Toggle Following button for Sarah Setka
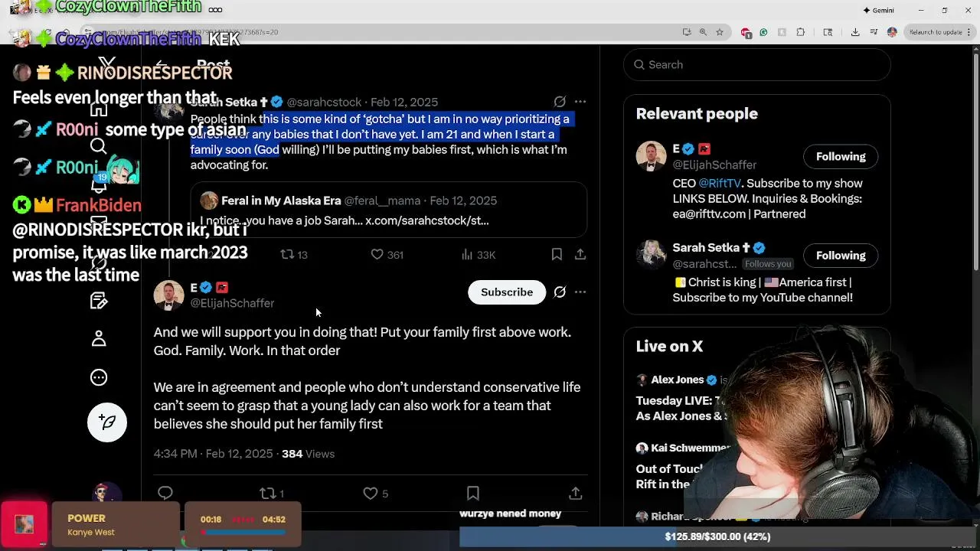Screen dimensions: 980x551 [841, 256]
